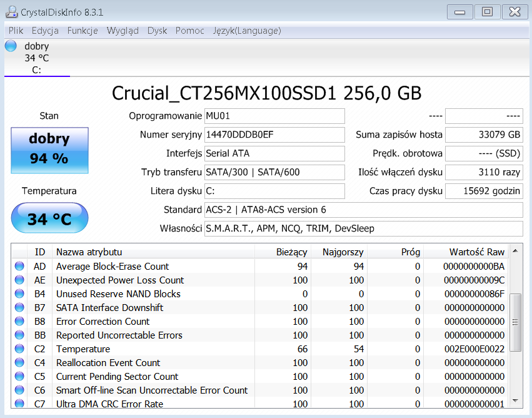Screen dimensions: 532x418
Task: Click the status orb for Smart Off-line Scan Uncorrectable
Action: pyautogui.click(x=19, y=390)
